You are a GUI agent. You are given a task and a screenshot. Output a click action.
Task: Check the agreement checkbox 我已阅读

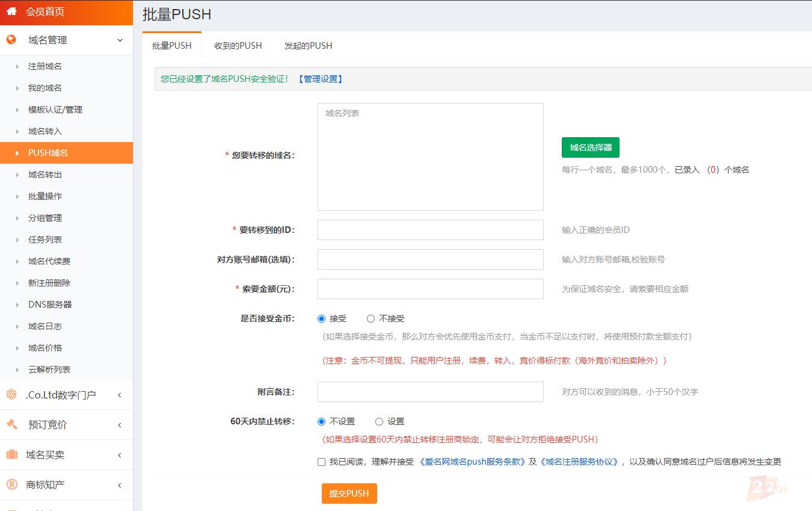coord(321,462)
